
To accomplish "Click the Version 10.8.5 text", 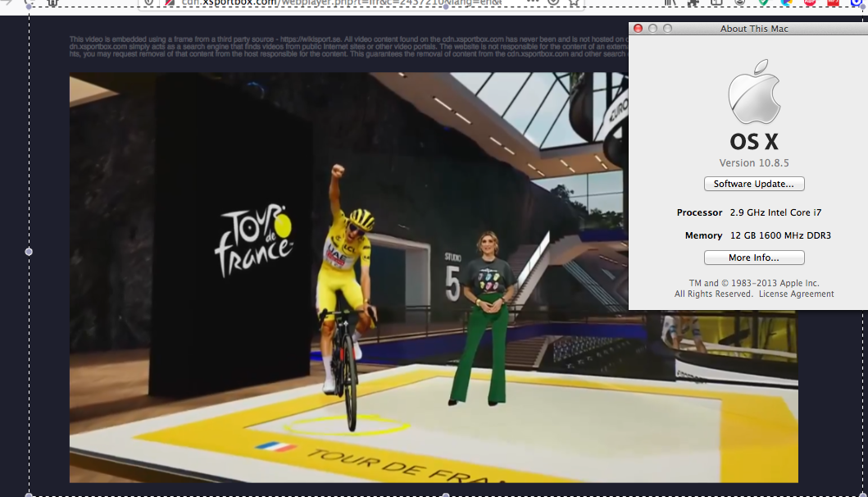I will pyautogui.click(x=753, y=162).
